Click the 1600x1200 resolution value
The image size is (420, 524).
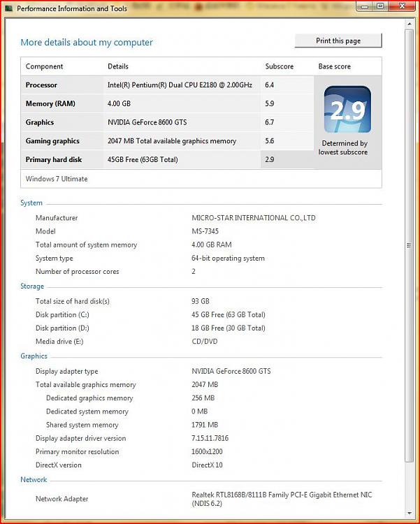(x=207, y=451)
